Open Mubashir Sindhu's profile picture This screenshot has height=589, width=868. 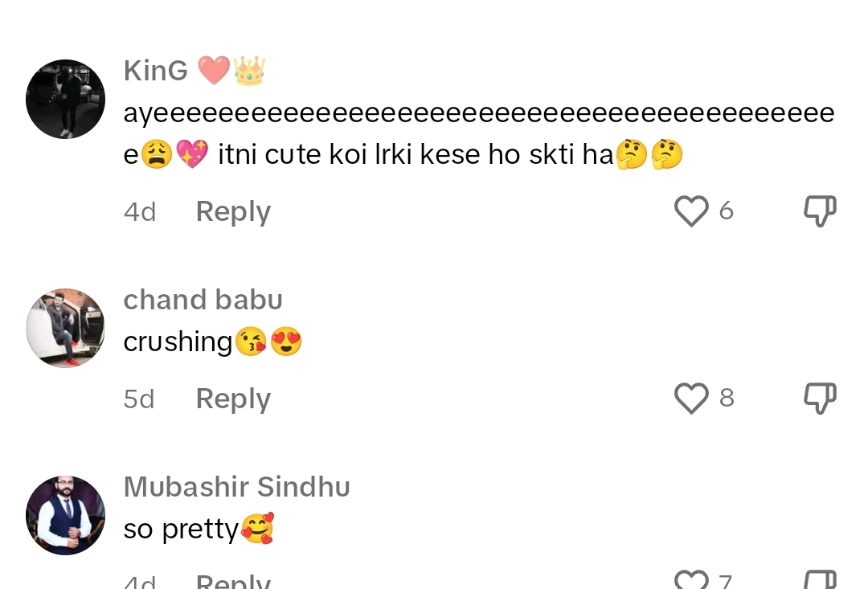click(66, 515)
